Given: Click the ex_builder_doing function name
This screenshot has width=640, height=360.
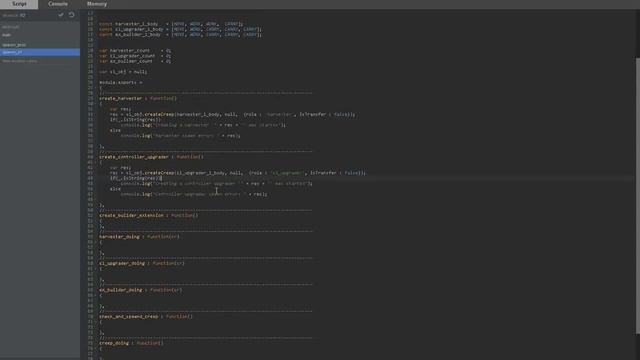Looking at the screenshot, I should coord(120,290).
